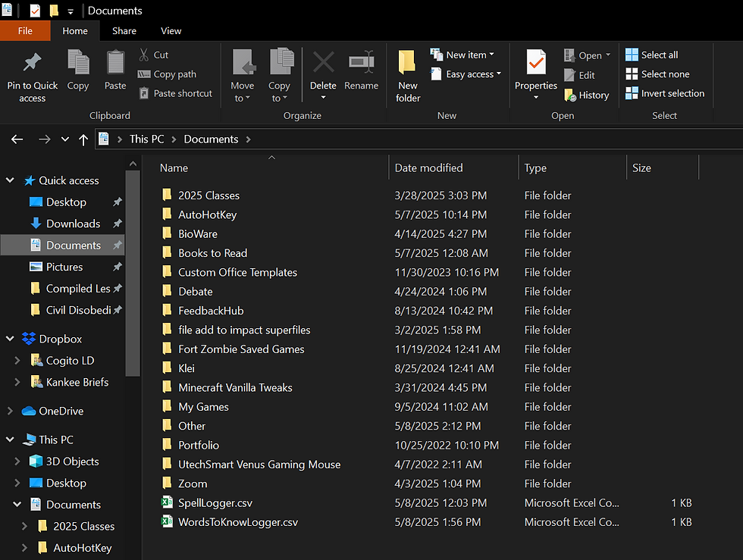Viewport: 743px width, 560px height.
Task: Select the Zoom folder
Action: coord(193,483)
